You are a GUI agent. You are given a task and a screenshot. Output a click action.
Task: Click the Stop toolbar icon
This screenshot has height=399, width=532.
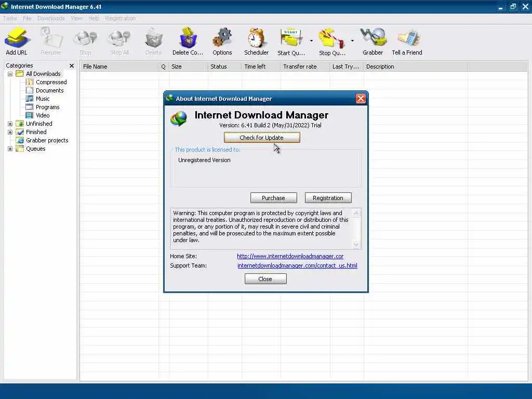click(x=85, y=42)
